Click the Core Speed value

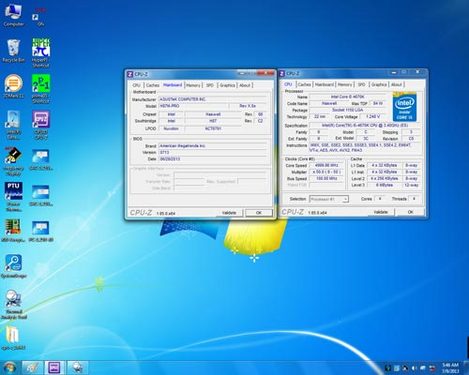click(x=326, y=165)
